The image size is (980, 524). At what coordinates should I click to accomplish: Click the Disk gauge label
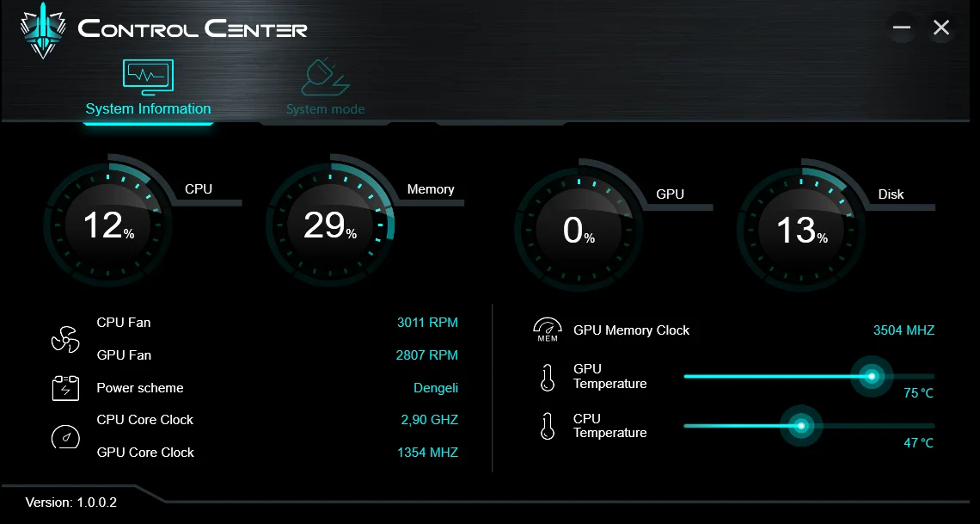(x=891, y=194)
